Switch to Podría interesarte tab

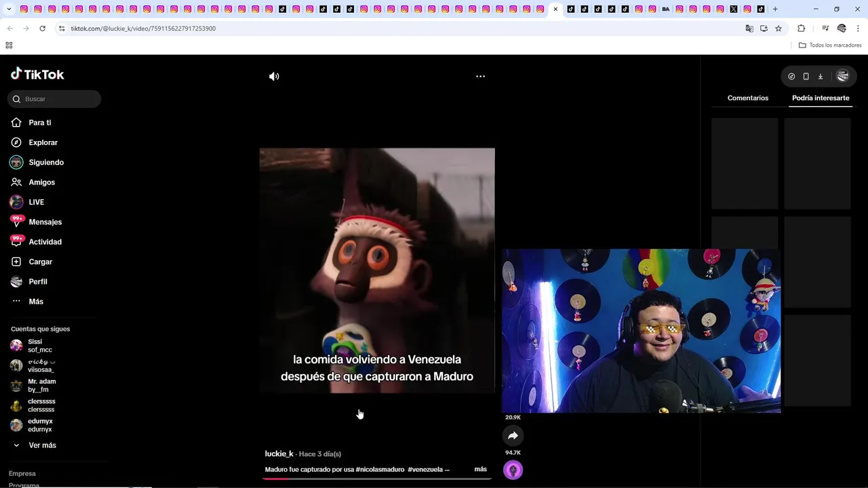click(x=821, y=98)
